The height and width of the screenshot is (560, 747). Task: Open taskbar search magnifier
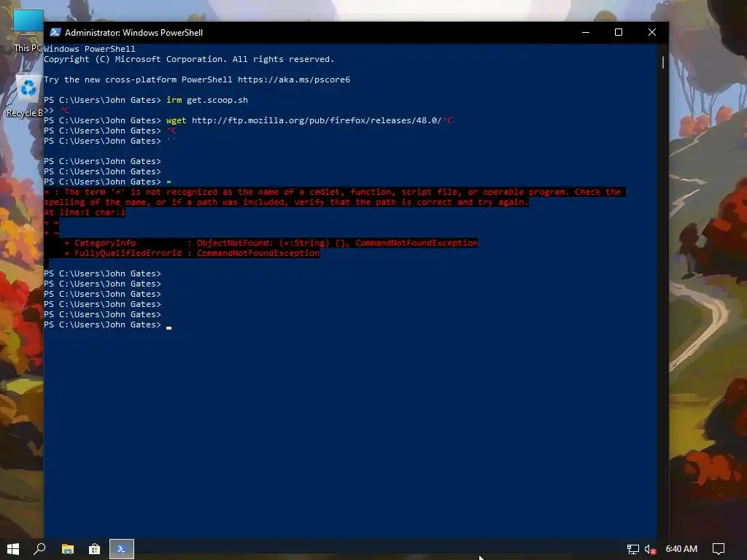click(40, 549)
